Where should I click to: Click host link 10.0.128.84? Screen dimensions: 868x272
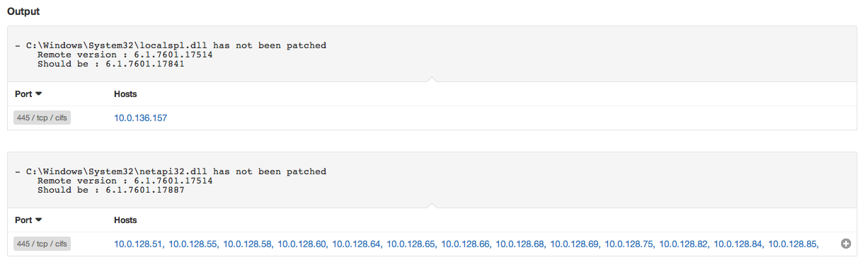click(739, 244)
